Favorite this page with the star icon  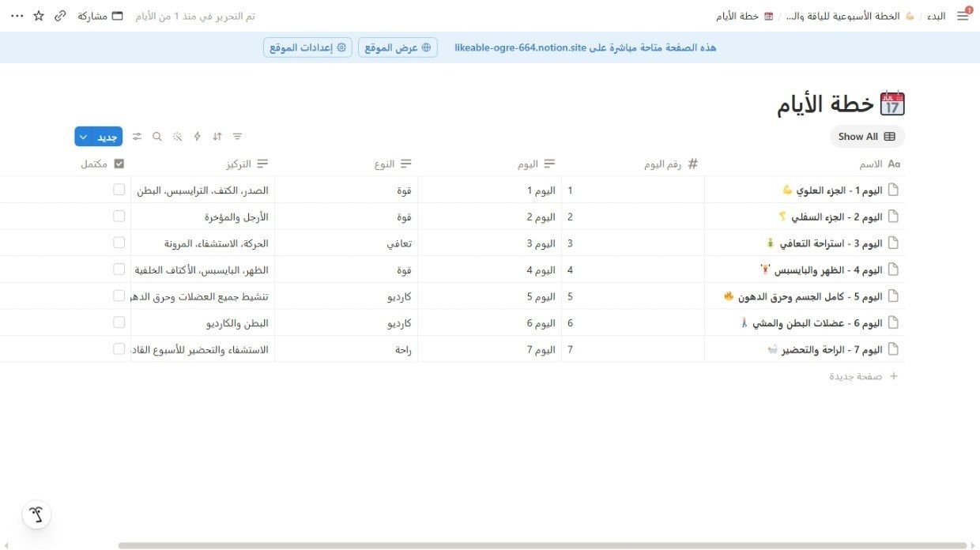[x=39, y=16]
